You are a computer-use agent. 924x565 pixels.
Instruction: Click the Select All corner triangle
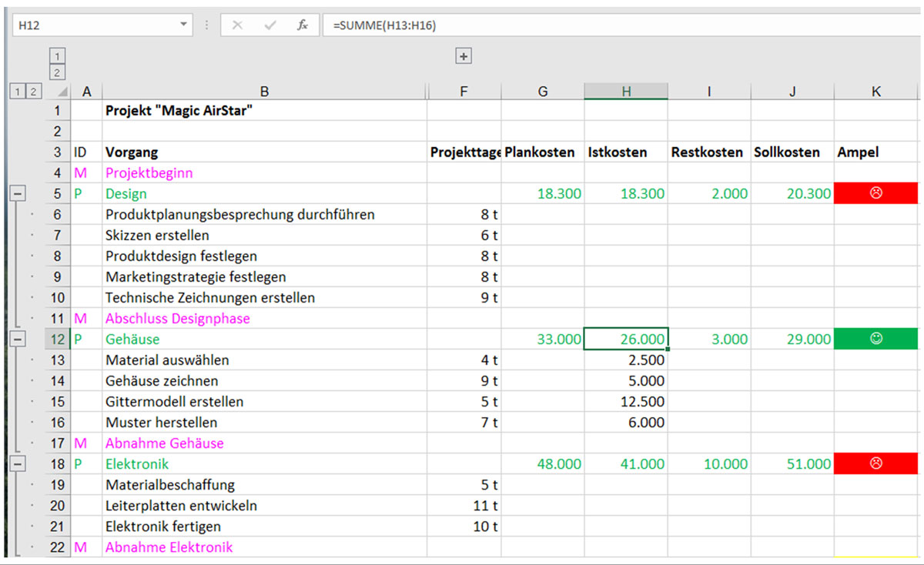pyautogui.click(x=63, y=92)
